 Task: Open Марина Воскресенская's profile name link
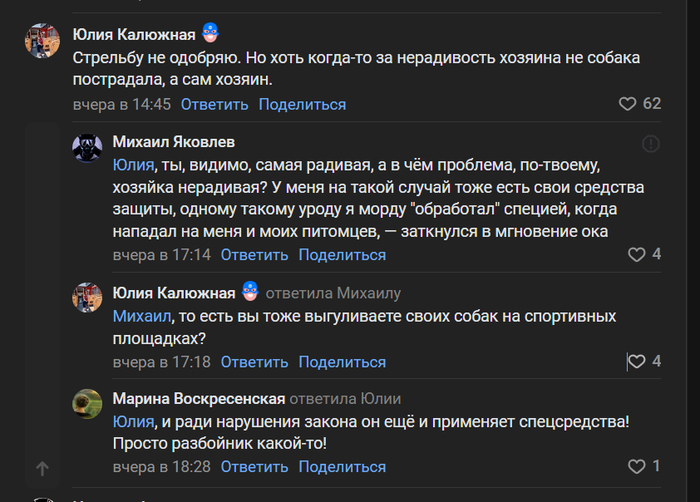pos(199,397)
